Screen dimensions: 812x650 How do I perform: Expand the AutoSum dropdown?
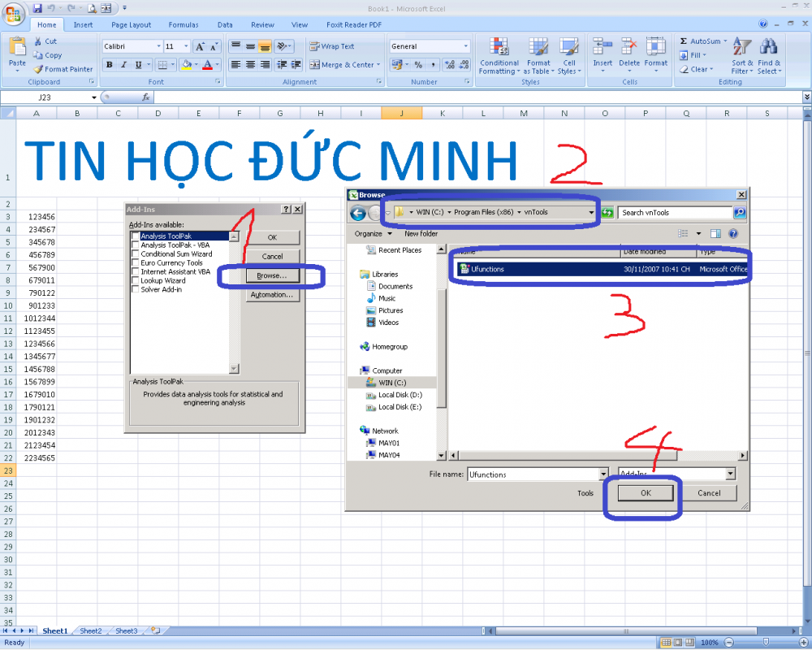725,41
